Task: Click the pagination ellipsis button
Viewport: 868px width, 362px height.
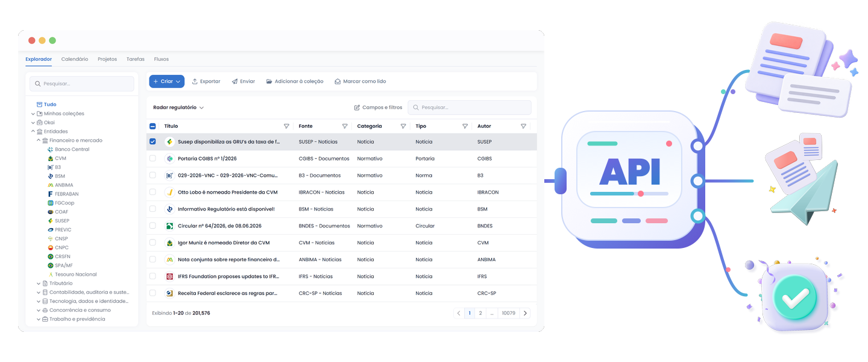Action: coord(492,313)
